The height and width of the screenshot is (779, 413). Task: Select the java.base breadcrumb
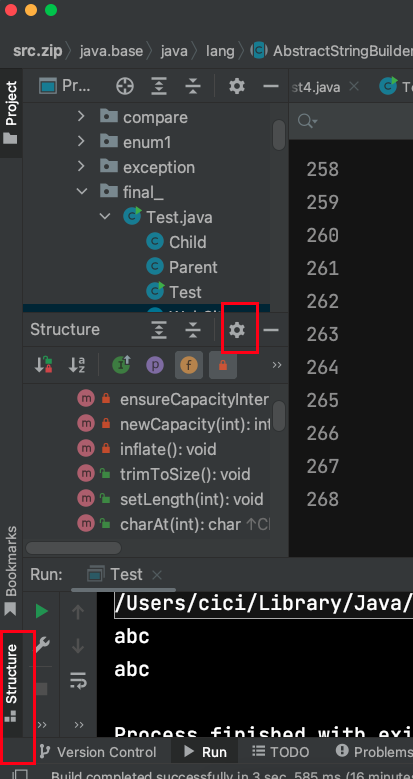point(111,50)
